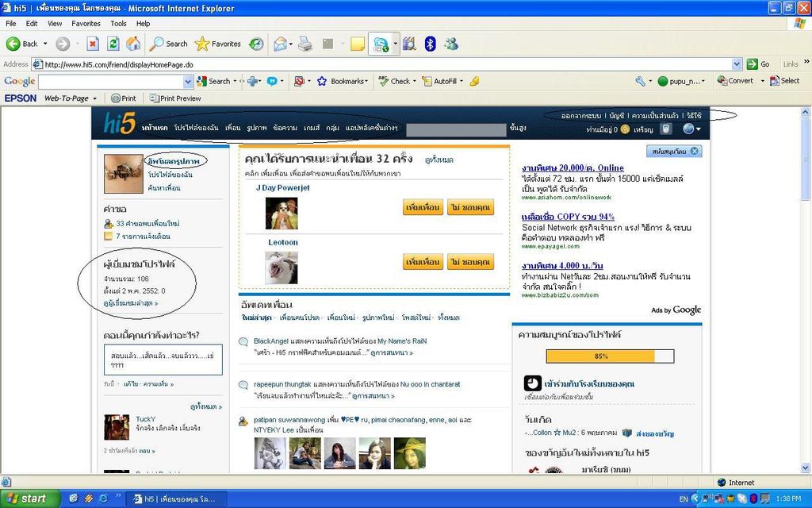Click the hi5 search input field

tap(456, 129)
